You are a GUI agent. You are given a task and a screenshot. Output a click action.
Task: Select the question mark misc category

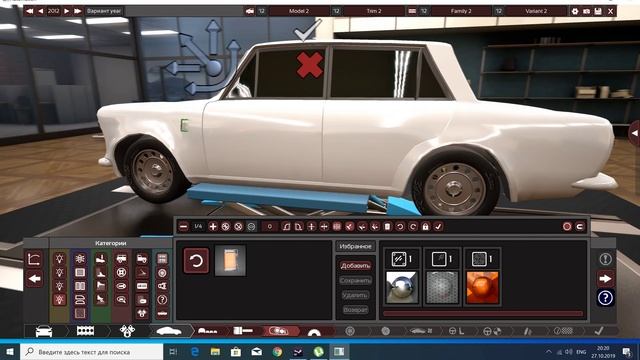click(x=162, y=300)
